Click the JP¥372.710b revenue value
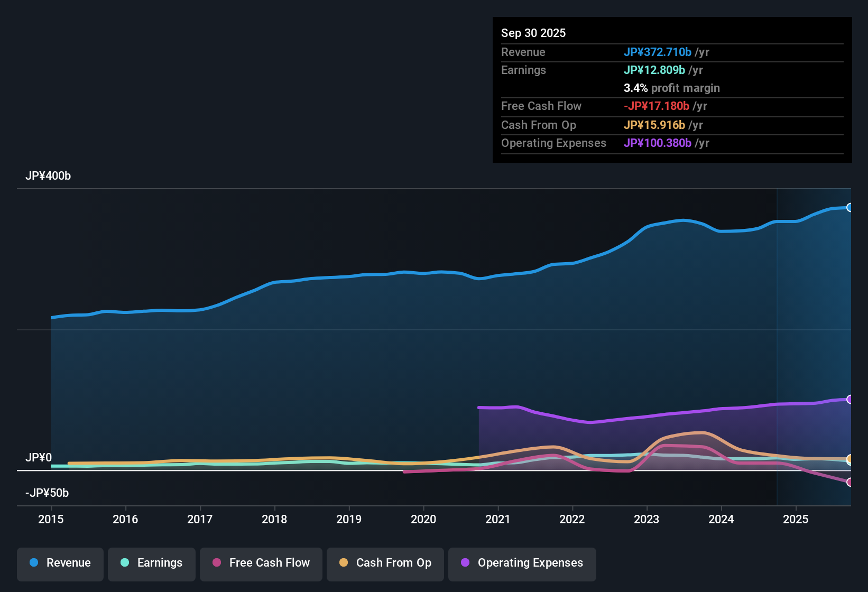The image size is (868, 592). click(658, 52)
